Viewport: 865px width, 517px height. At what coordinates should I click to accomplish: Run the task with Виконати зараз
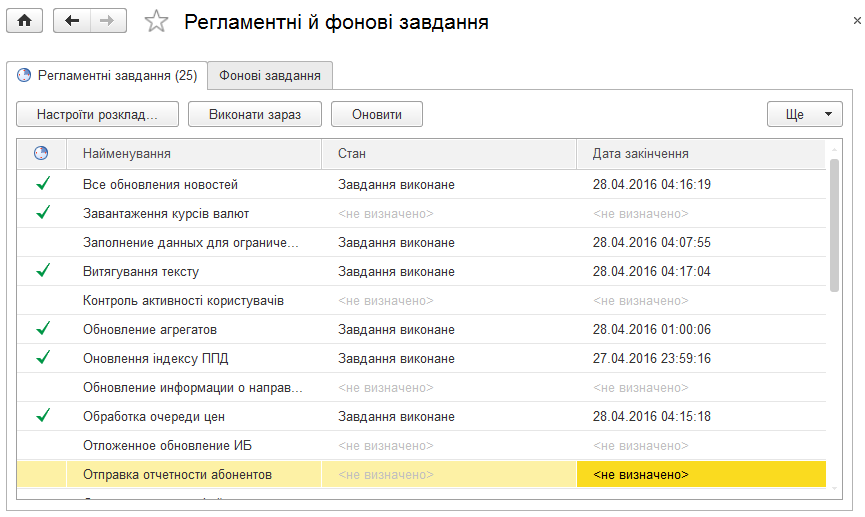pos(255,114)
